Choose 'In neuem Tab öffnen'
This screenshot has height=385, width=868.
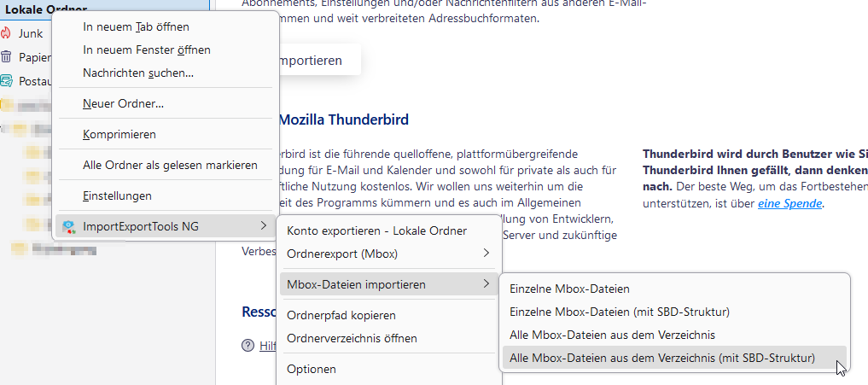tap(136, 26)
